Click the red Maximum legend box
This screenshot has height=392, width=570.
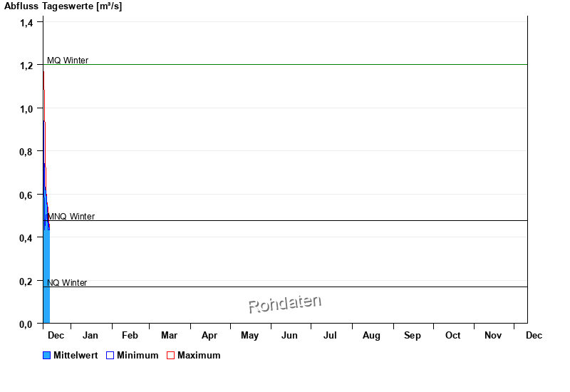tap(170, 356)
